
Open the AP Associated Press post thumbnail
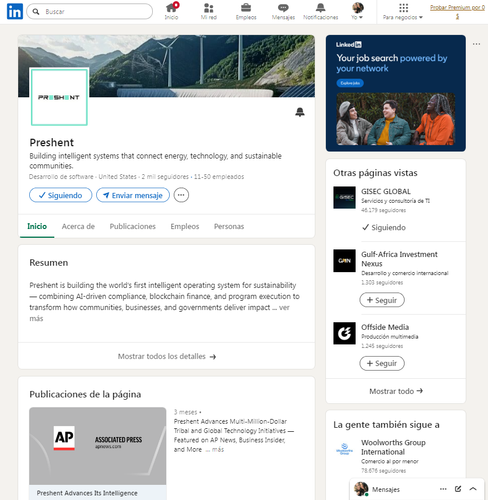click(98, 446)
